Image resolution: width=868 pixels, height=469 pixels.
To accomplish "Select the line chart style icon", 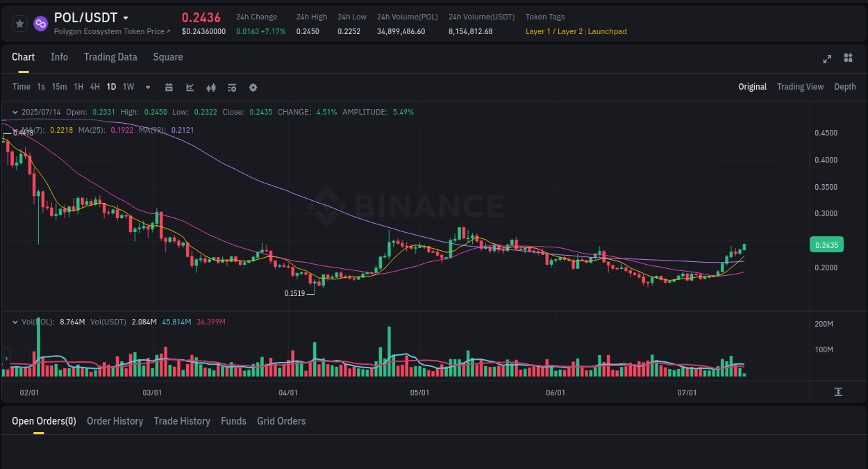I will [188, 87].
